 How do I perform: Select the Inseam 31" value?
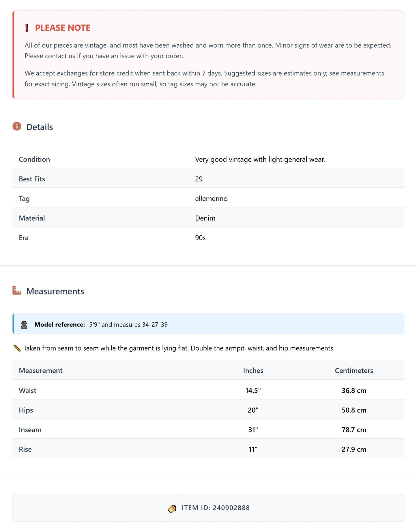[253, 430]
